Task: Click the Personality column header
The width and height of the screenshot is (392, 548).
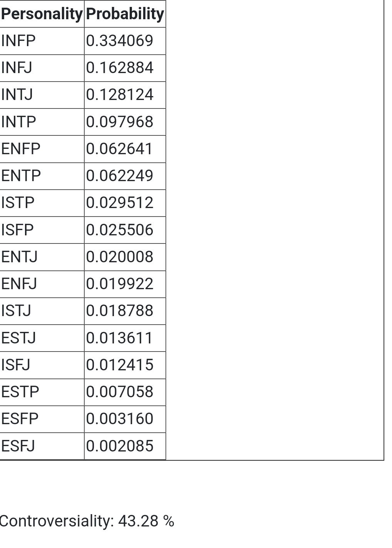Action: tap(42, 14)
